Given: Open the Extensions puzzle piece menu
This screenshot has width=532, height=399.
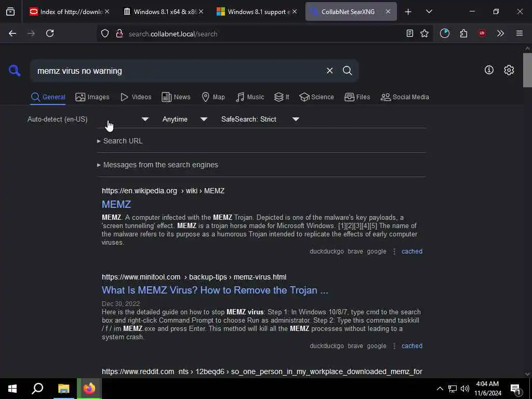Looking at the screenshot, I should (463, 33).
